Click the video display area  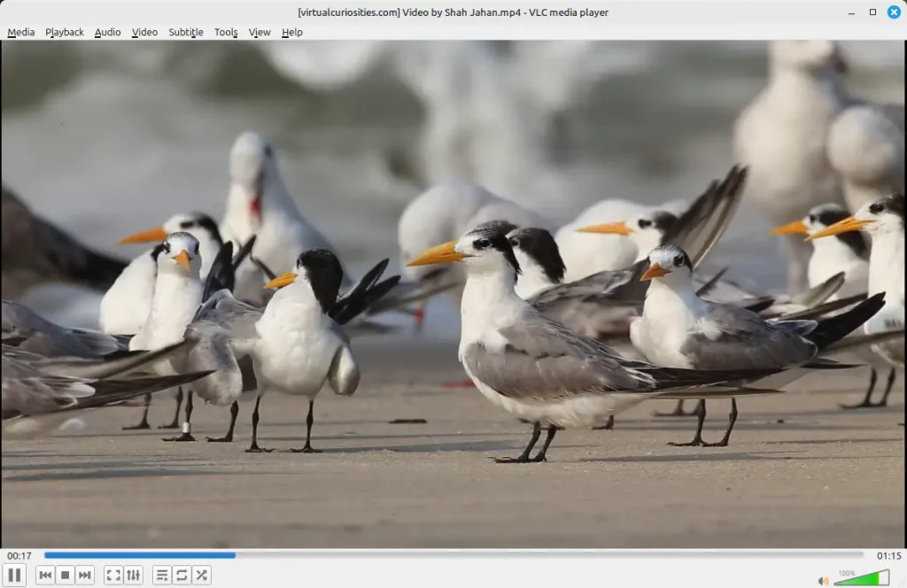point(453,294)
